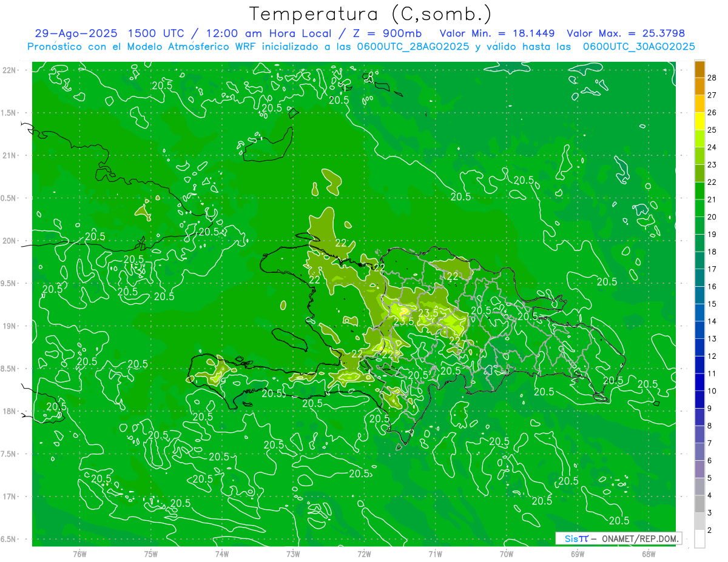Click the dark orange swatch above 28

tap(699, 69)
